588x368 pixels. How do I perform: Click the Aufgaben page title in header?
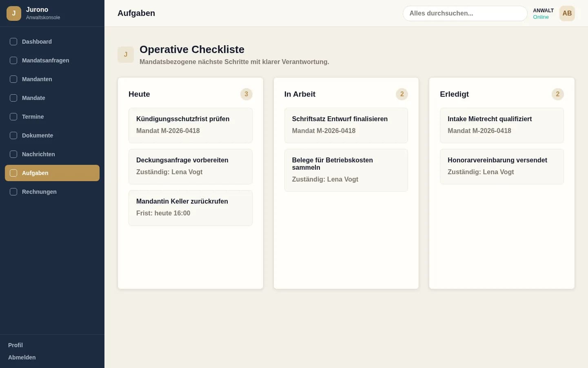pyautogui.click(x=136, y=13)
